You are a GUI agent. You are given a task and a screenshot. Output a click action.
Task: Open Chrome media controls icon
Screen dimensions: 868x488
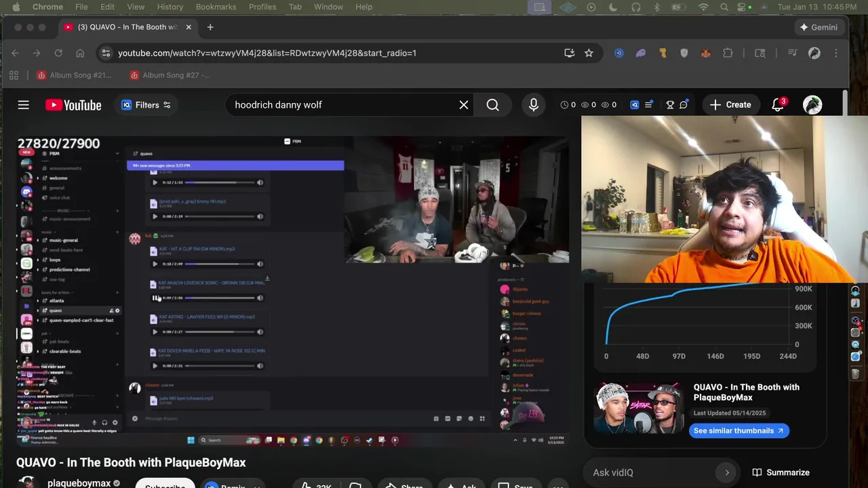[792, 53]
